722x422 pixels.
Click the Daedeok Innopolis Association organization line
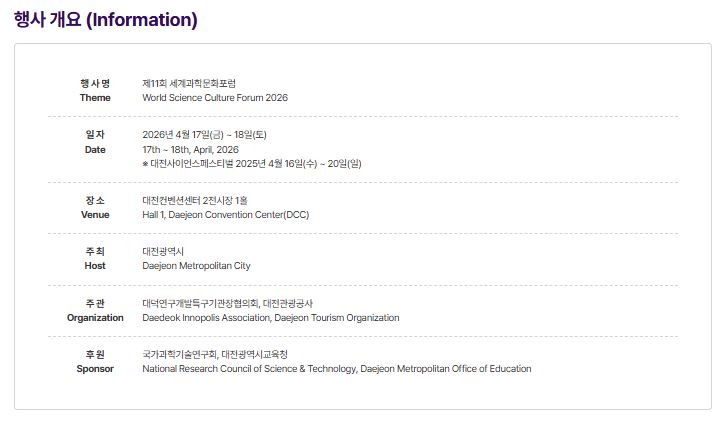click(x=271, y=318)
